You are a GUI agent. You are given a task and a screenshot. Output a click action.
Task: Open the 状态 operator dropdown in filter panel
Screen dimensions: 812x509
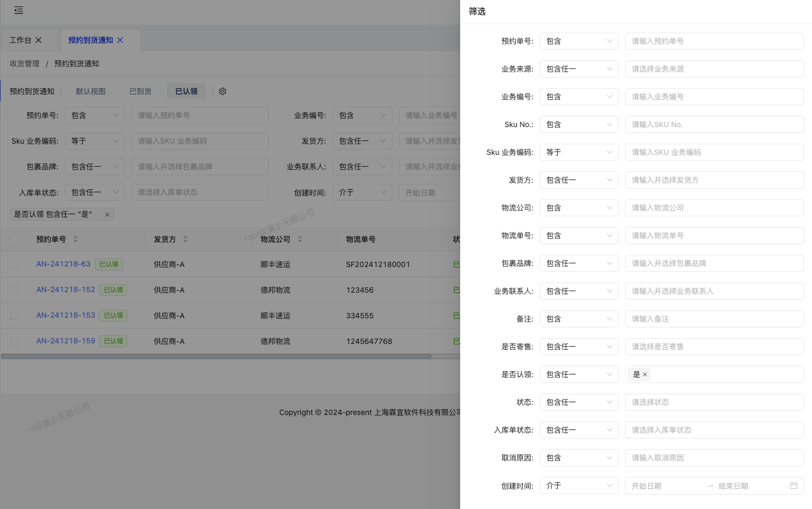(579, 402)
